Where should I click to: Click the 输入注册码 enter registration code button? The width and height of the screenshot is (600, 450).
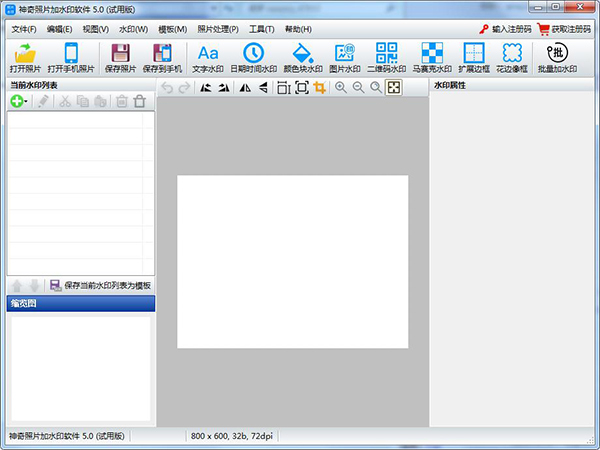pos(504,29)
